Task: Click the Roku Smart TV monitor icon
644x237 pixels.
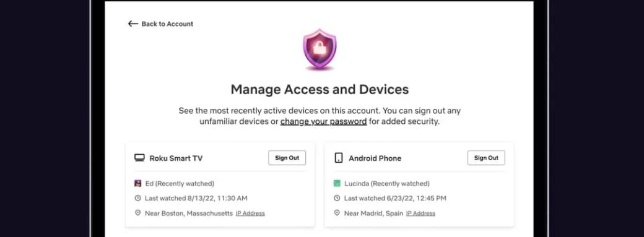Action: click(140, 158)
